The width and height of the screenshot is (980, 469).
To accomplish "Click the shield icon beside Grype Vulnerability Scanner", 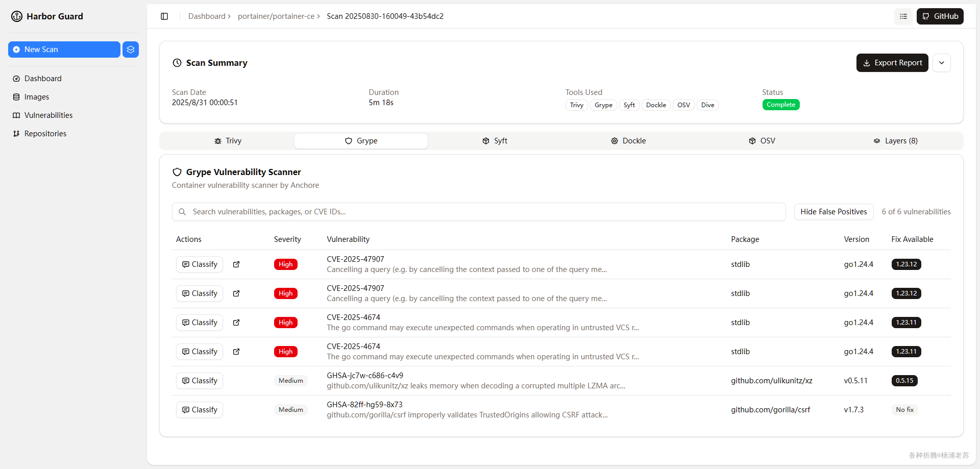I will [x=177, y=172].
